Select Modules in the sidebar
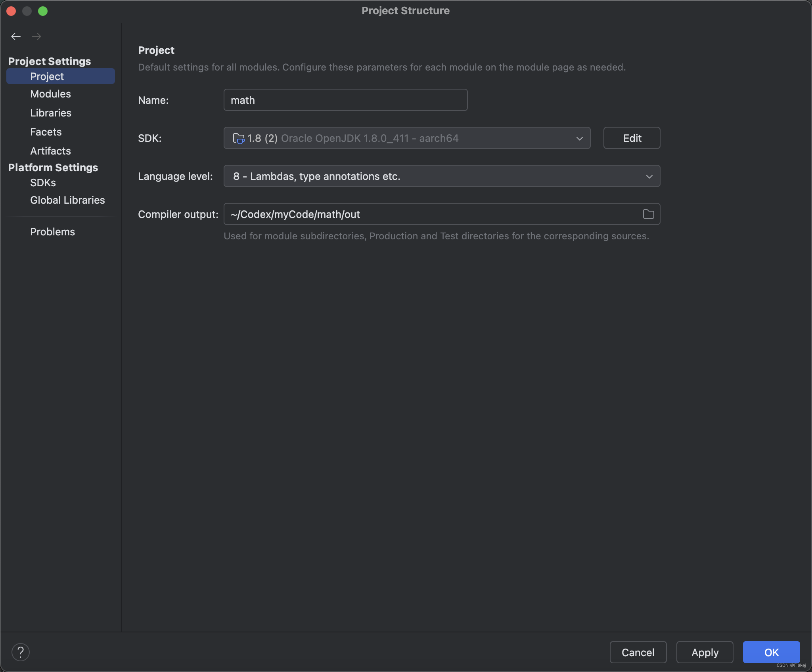Viewport: 812px width, 672px height. [x=50, y=94]
